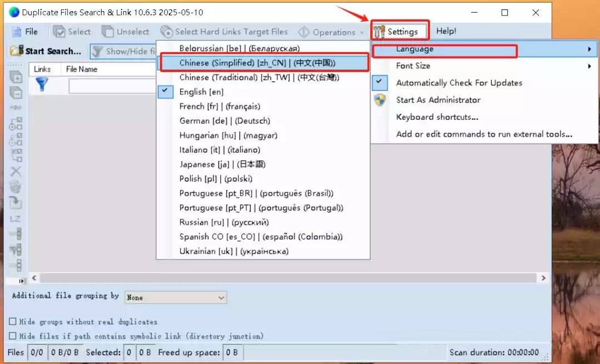Screen dimensions: 600x364
Task: Select Chinese (Traditional) language
Action: (263, 78)
